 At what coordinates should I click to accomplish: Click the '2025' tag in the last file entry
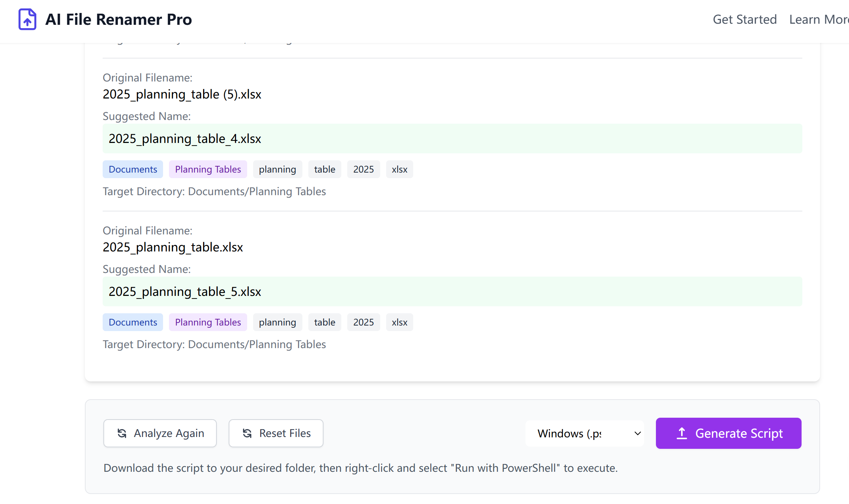(363, 322)
